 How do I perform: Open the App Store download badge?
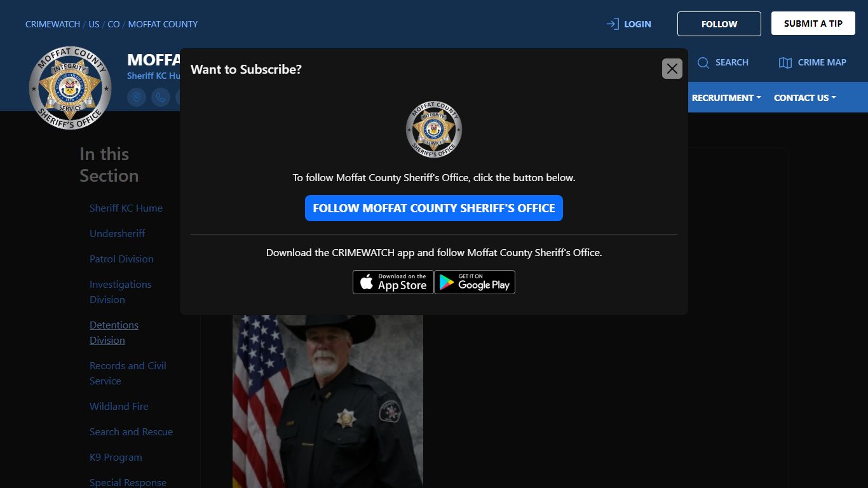(x=393, y=282)
